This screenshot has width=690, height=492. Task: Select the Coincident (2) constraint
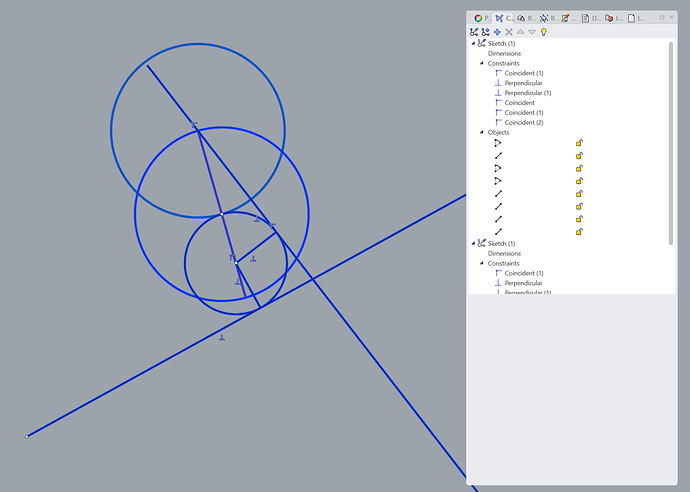point(524,122)
